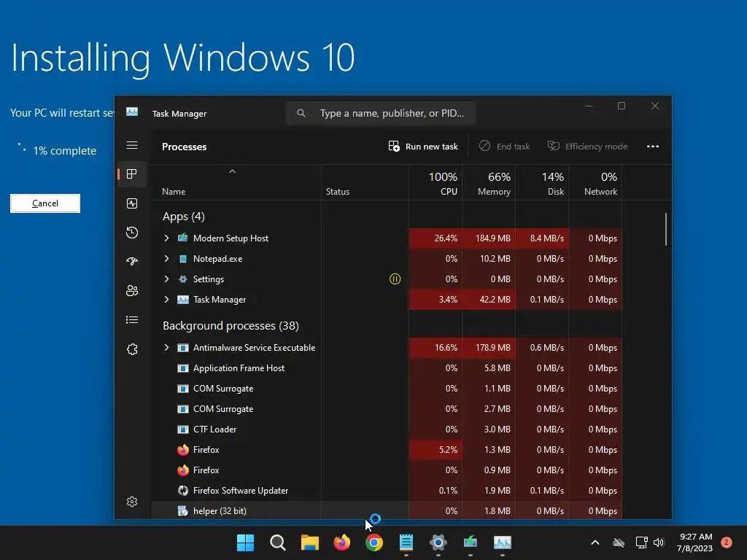
Task: Sort by the CPU column header
Action: click(436, 183)
